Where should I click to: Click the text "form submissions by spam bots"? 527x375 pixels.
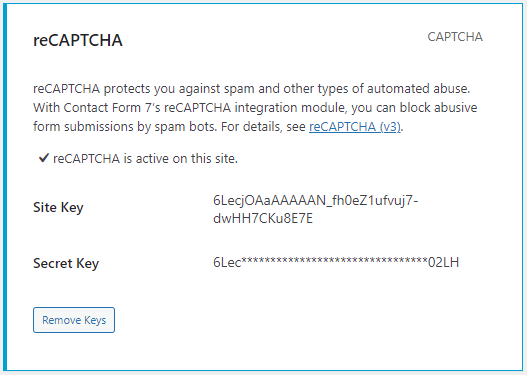click(124, 127)
